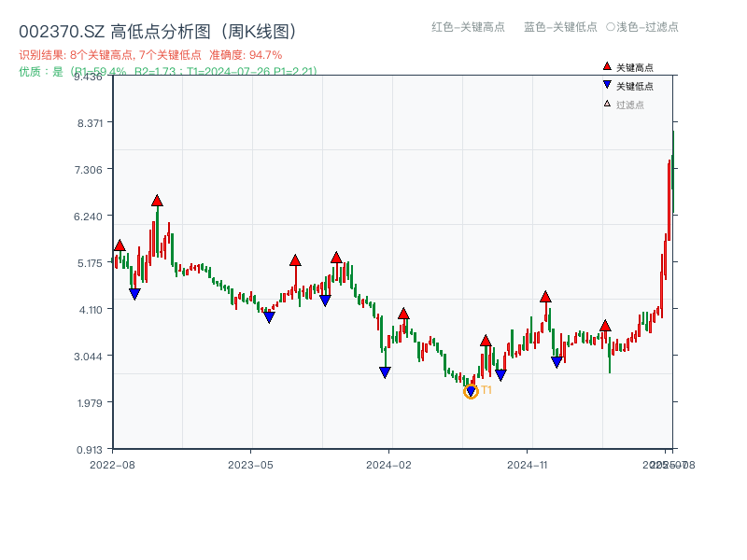Click the highest red peak marker near 6.24
Image resolution: width=747 pixels, height=560 pixels.
157,201
